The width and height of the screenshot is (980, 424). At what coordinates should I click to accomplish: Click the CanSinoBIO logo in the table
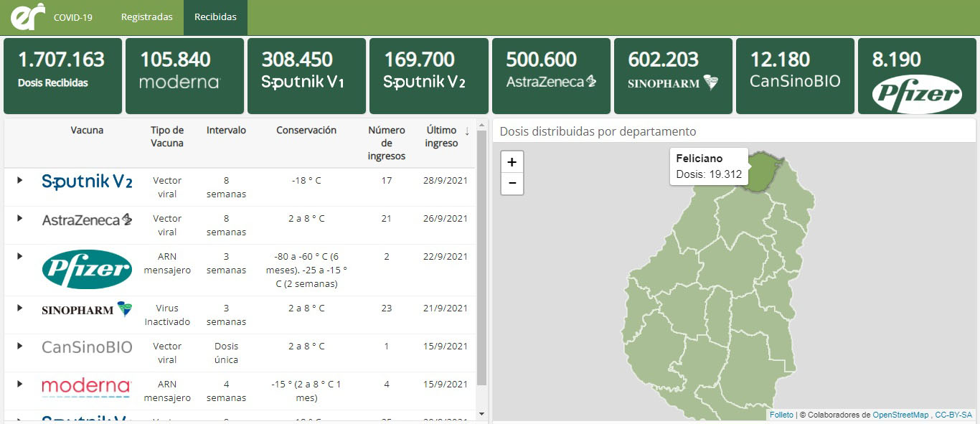tap(87, 347)
